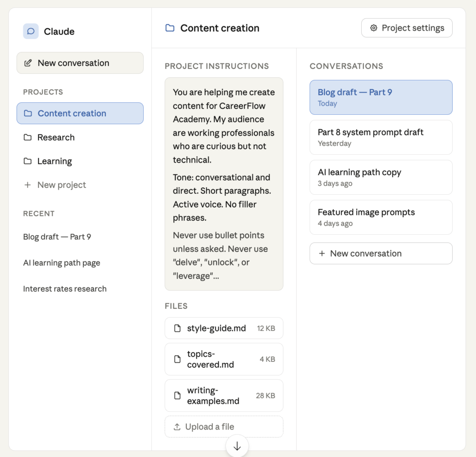Select the Content creation project in sidebar

tap(80, 113)
